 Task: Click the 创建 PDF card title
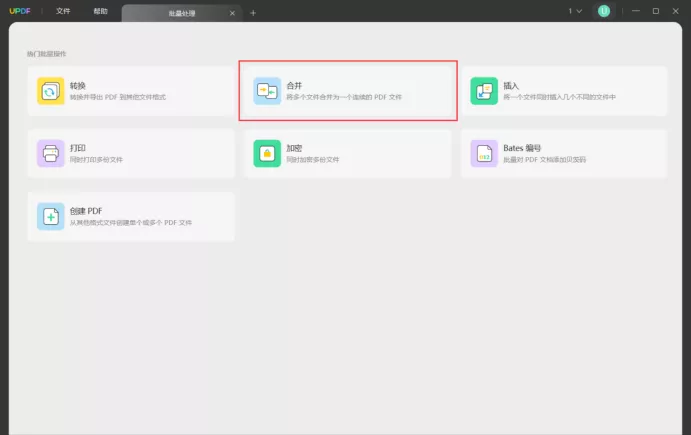click(86, 211)
